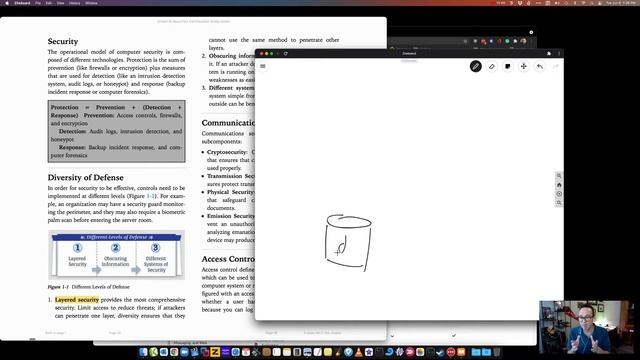Click the date and time in the menu bar

[620, 3]
